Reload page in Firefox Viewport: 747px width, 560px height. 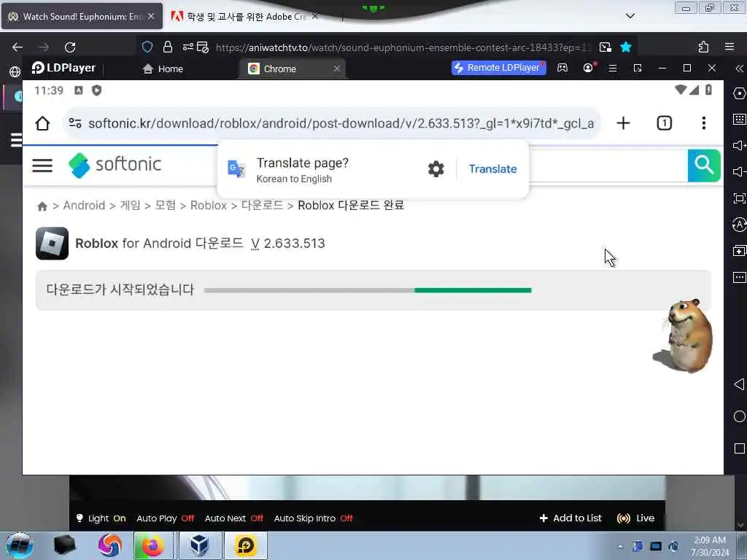70,47
